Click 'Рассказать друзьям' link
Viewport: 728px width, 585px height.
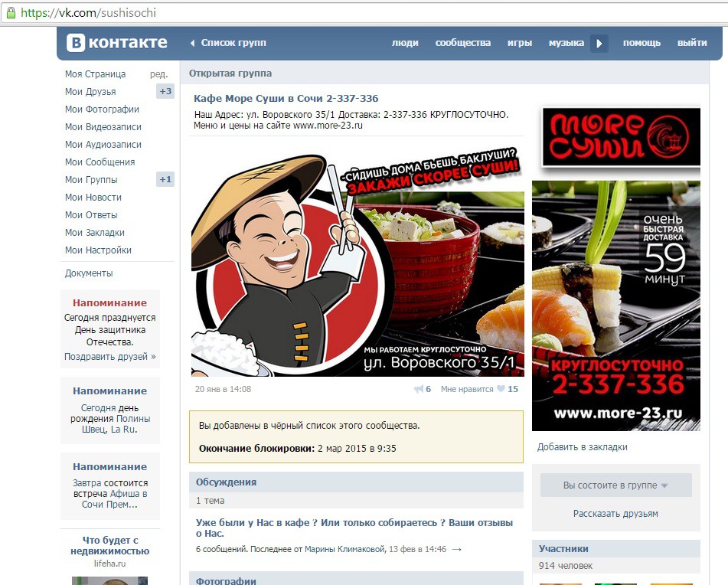pyautogui.click(x=615, y=514)
